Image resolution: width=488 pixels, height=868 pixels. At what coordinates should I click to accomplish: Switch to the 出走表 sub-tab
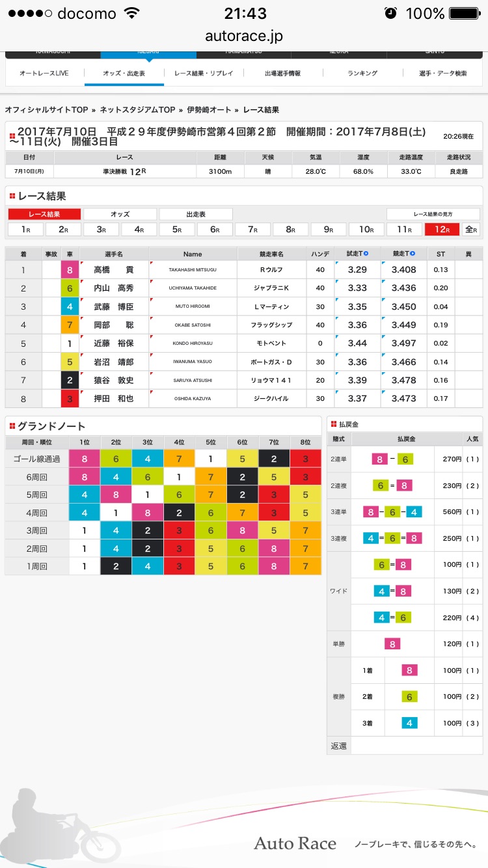pos(196,214)
